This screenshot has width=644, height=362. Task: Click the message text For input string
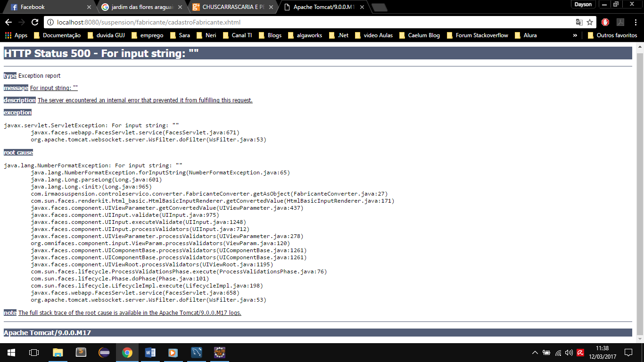tap(54, 88)
